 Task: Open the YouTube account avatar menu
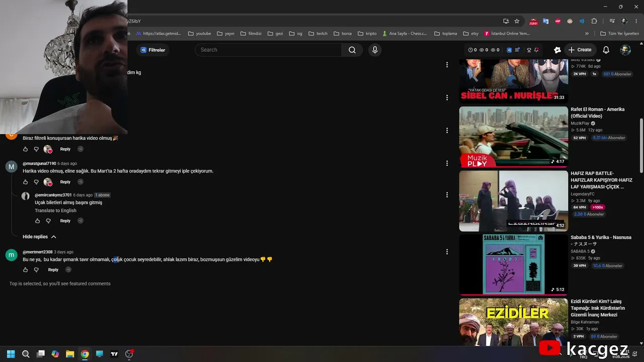pos(625,50)
